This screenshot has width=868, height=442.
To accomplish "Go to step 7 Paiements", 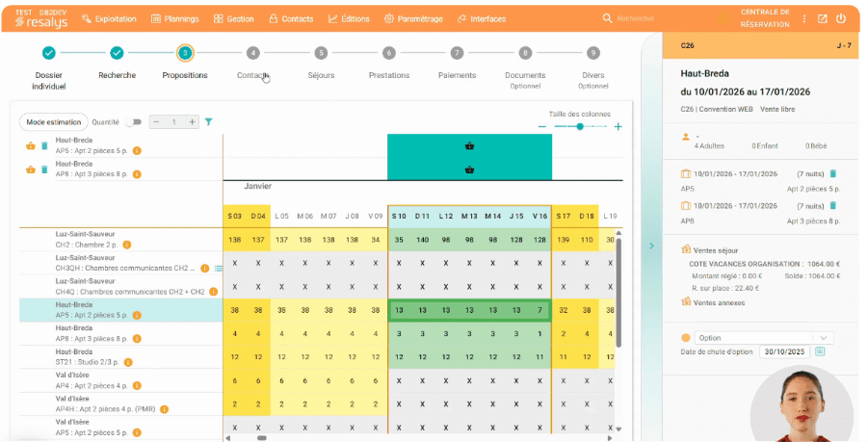I will (457, 53).
